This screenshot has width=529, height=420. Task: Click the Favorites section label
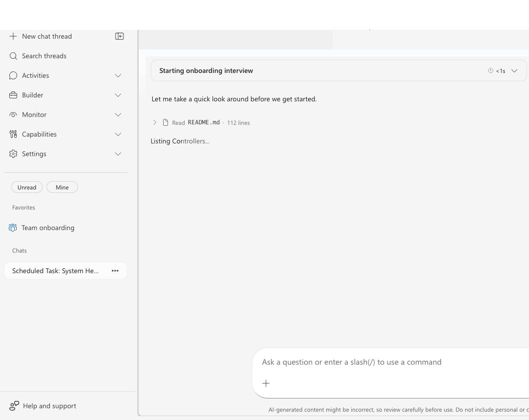pos(24,207)
